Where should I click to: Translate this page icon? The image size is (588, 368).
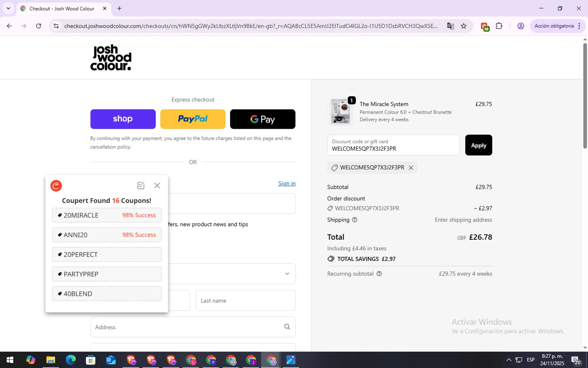click(x=450, y=26)
